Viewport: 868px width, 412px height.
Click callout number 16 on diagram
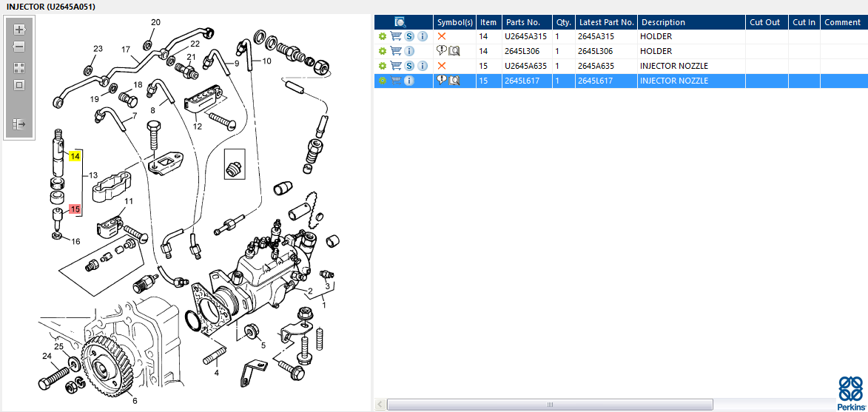[x=75, y=241]
